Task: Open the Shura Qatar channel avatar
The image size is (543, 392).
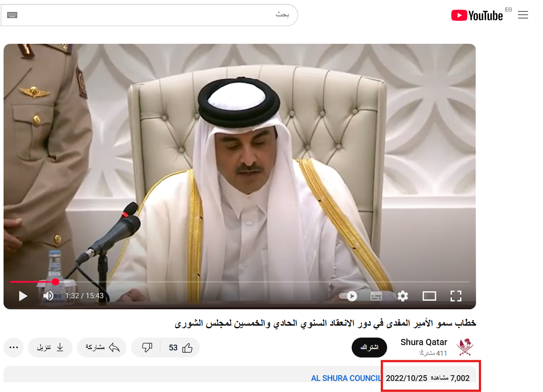Action: (465, 347)
